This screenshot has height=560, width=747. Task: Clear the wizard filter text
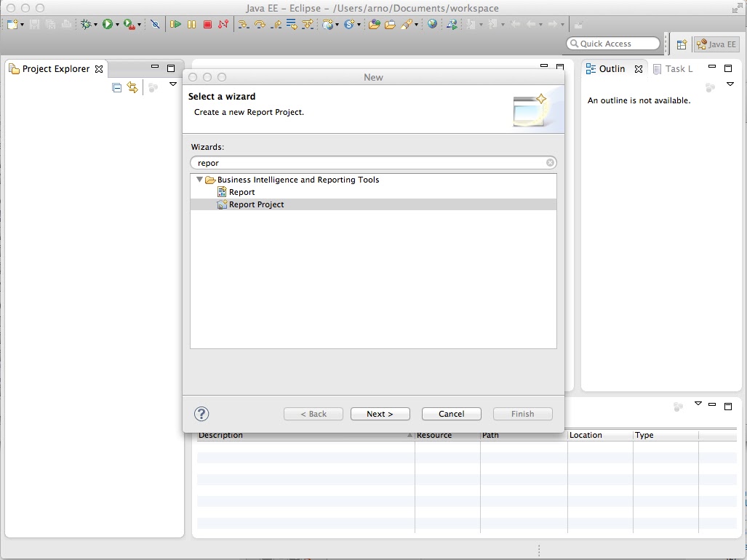pyautogui.click(x=550, y=163)
